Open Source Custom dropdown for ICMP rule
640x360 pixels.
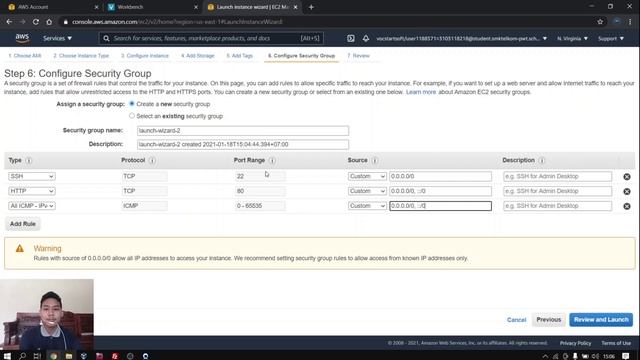point(367,206)
